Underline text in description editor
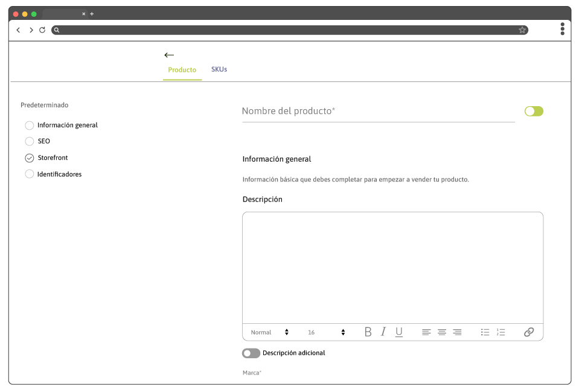 (x=398, y=332)
